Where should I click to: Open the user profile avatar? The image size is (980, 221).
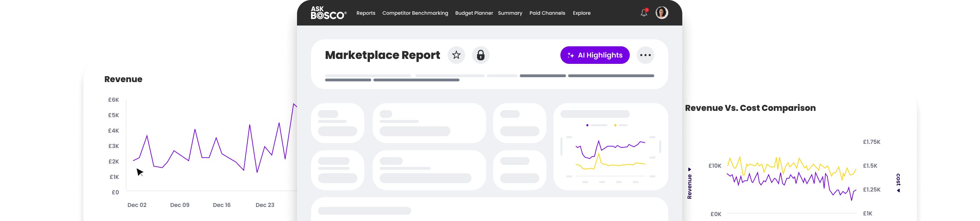point(662,13)
